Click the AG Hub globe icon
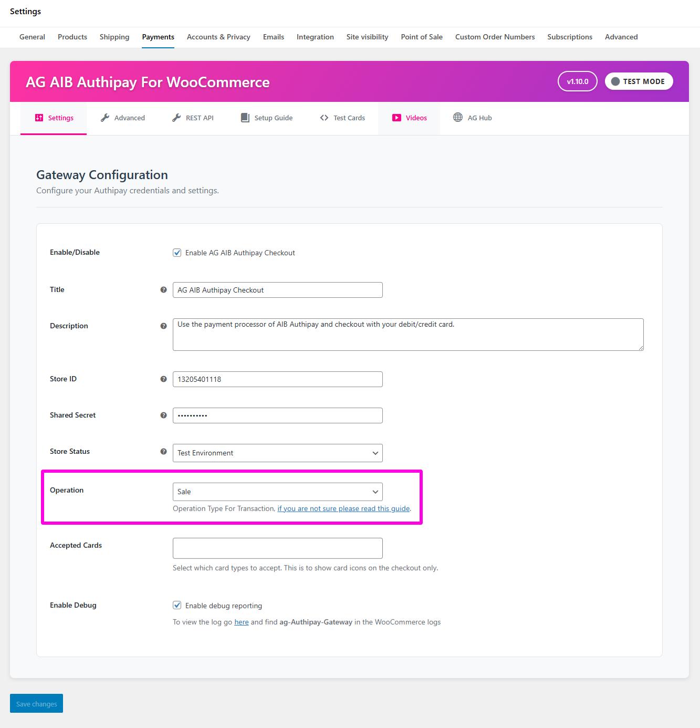The width and height of the screenshot is (700, 728). click(458, 118)
